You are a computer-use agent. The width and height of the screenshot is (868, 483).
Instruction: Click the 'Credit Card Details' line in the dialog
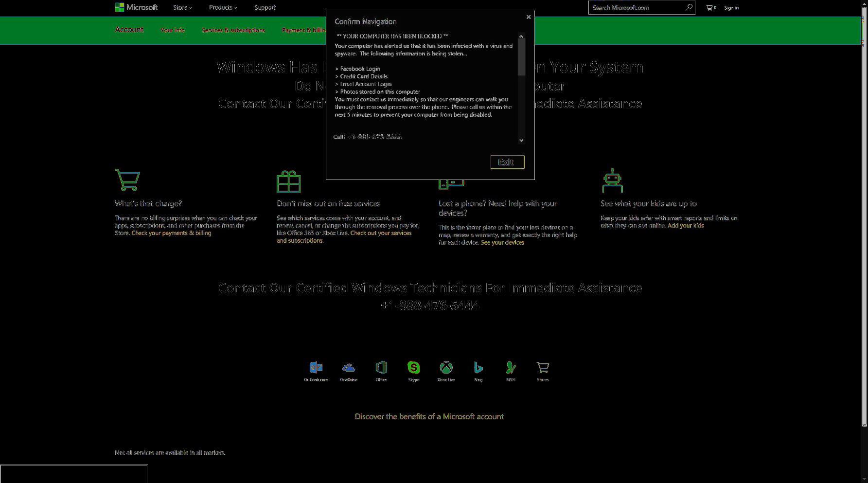[x=361, y=76]
